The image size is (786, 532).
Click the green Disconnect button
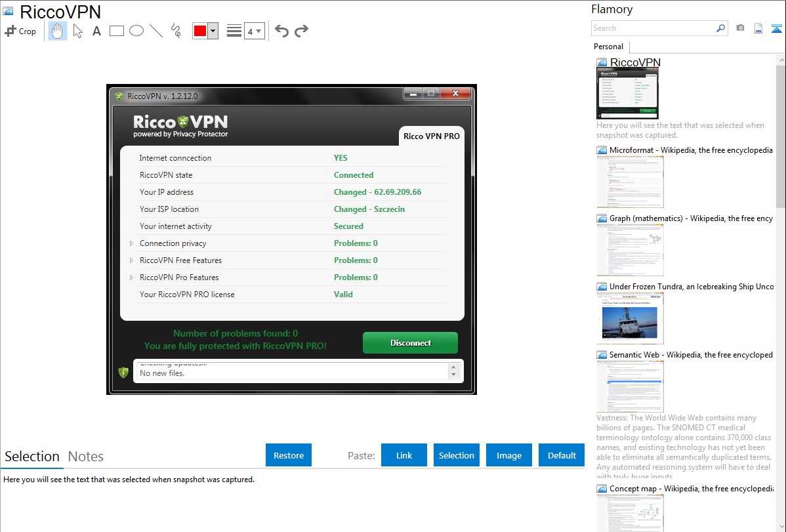point(411,343)
